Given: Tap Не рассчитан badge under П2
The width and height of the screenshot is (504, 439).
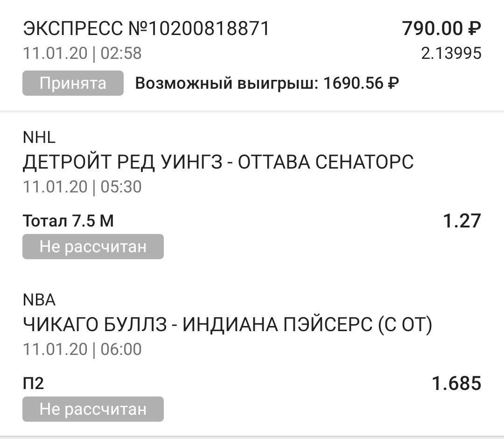Looking at the screenshot, I should pos(93,409).
